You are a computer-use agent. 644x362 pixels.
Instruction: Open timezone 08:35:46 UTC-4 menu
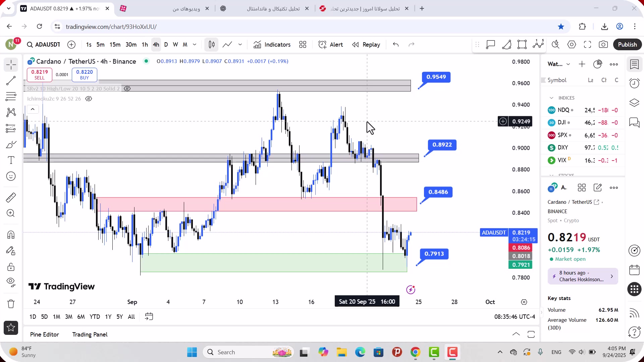[515, 317]
